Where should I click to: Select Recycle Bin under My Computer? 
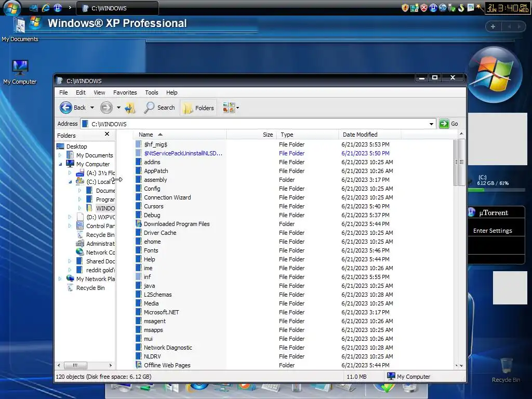(x=100, y=235)
